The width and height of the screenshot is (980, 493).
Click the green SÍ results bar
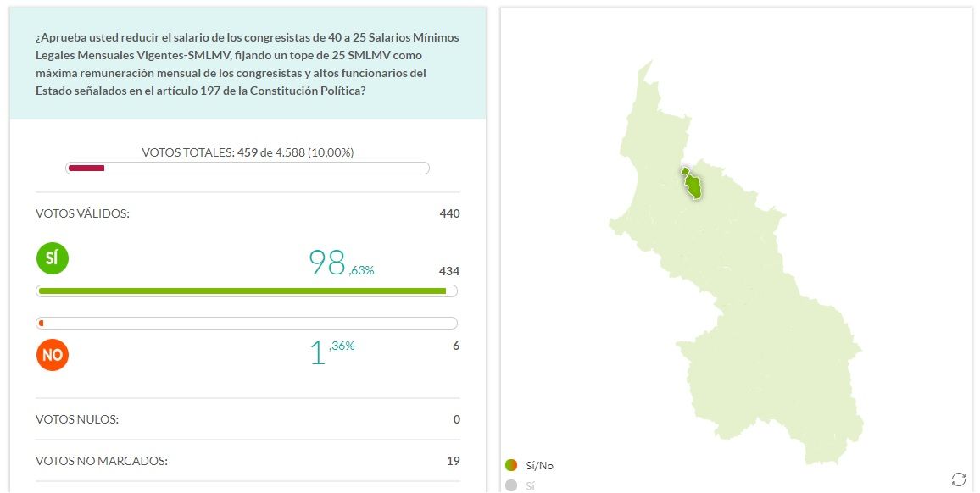click(247, 291)
